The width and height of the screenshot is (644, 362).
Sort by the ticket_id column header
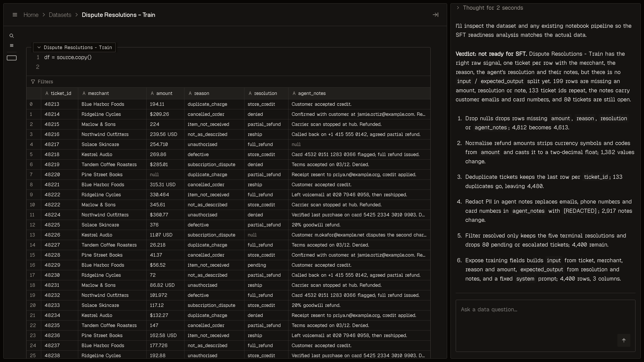(x=60, y=94)
